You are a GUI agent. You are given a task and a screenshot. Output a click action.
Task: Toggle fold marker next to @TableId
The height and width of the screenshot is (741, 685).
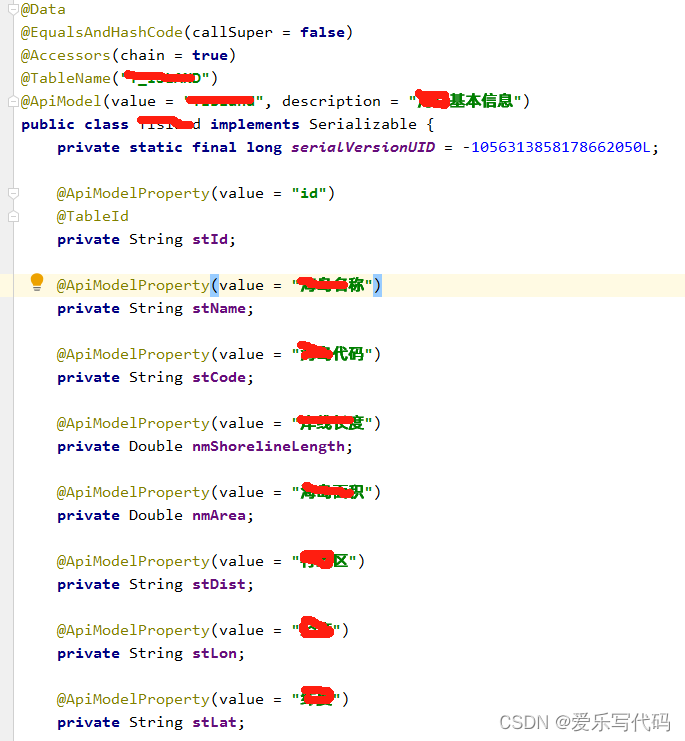click(x=13, y=216)
